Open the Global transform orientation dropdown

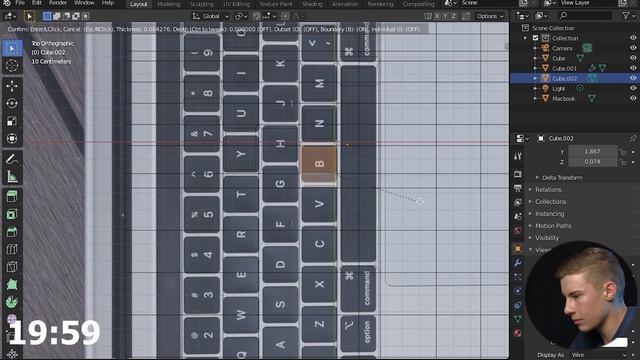(211, 16)
